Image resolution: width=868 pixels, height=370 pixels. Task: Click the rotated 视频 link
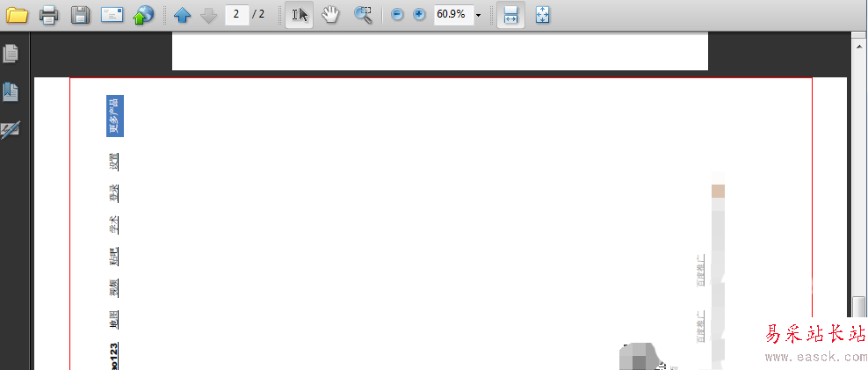[113, 288]
